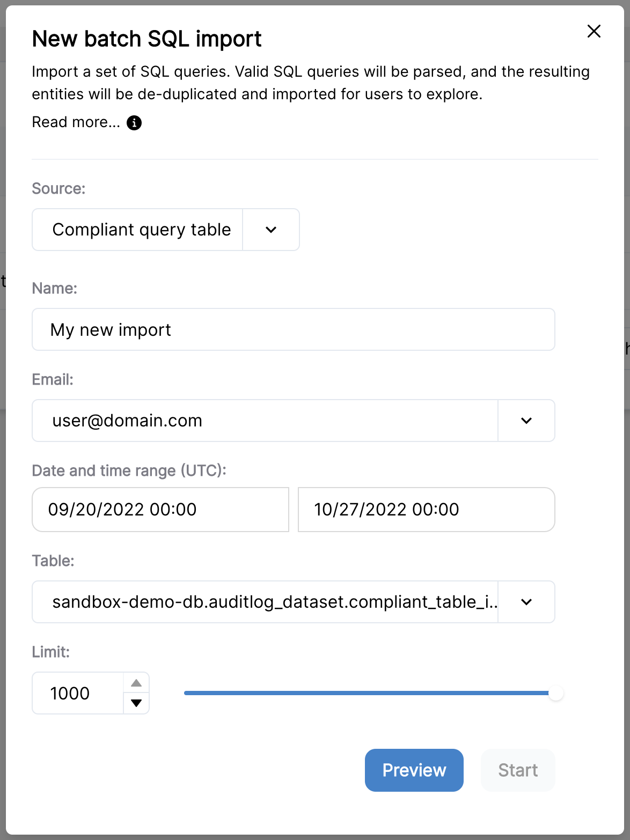Expand the Source dropdown chevron
Viewport: 630px width, 840px height.
[x=271, y=230]
